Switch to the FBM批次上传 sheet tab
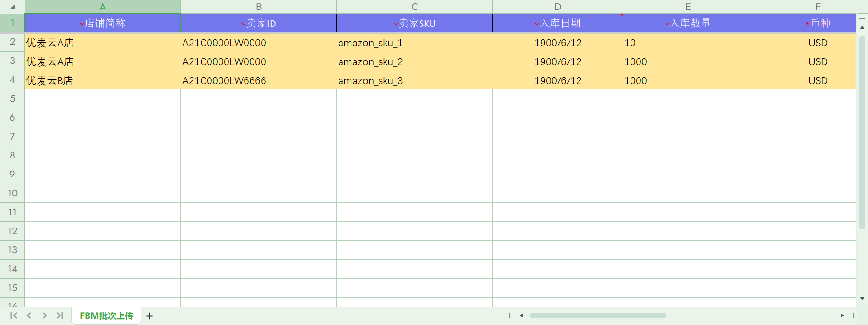 [106, 316]
